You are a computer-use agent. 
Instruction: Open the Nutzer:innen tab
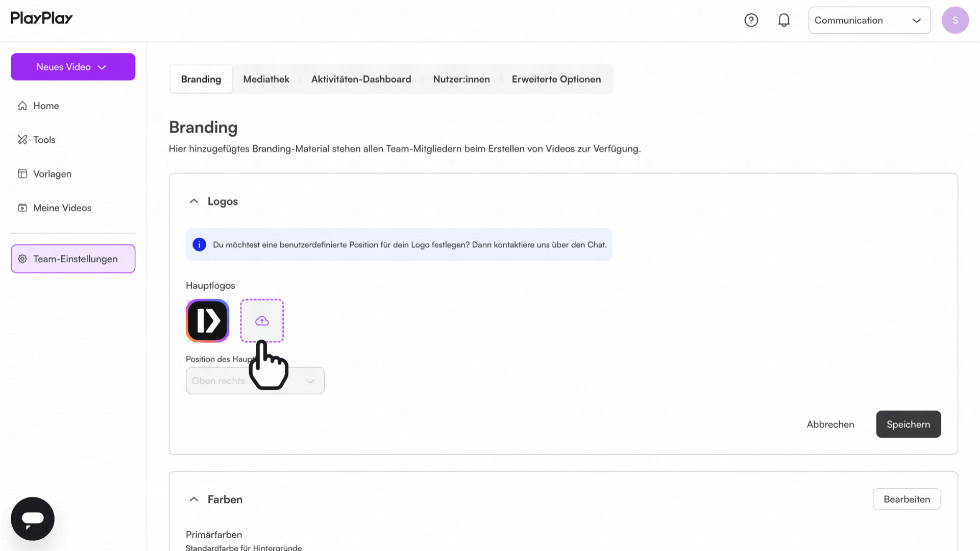pyautogui.click(x=461, y=79)
